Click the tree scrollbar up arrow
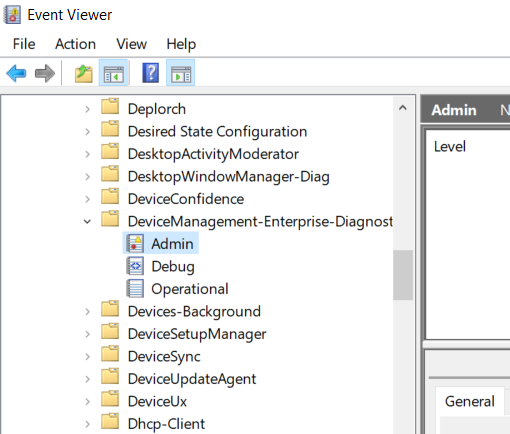 coord(403,108)
